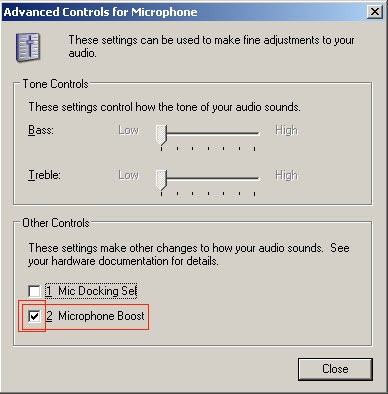Uncheck the Microphone Boost checkbox

(34, 316)
